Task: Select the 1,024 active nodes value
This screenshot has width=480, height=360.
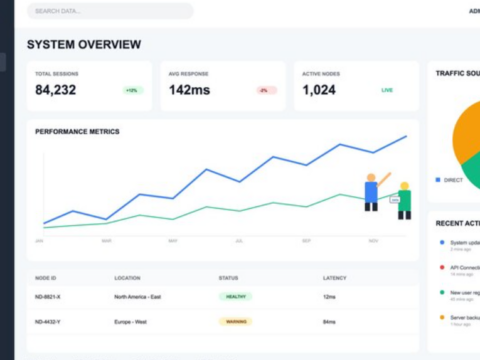Action: pyautogui.click(x=319, y=90)
